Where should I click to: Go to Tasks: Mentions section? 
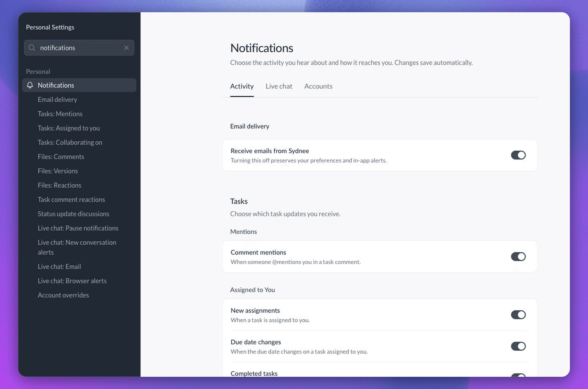click(60, 114)
